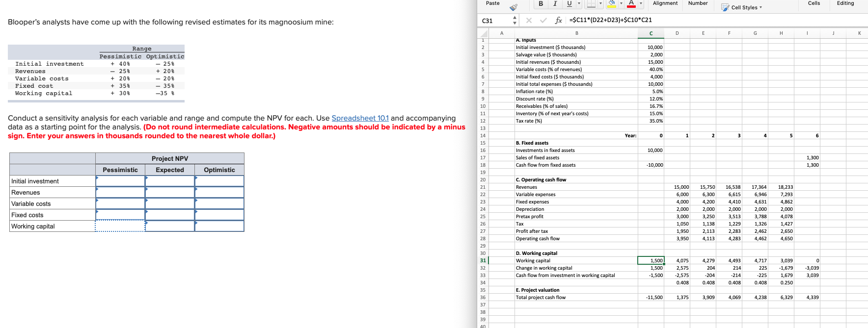Select row 14 header
This screenshot has width=868, height=328.
pos(483,135)
